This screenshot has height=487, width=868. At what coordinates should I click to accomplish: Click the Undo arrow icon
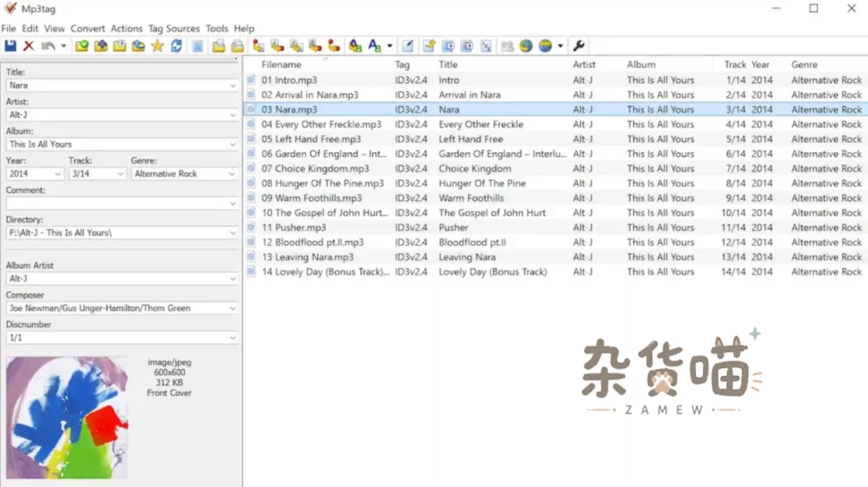click(48, 46)
